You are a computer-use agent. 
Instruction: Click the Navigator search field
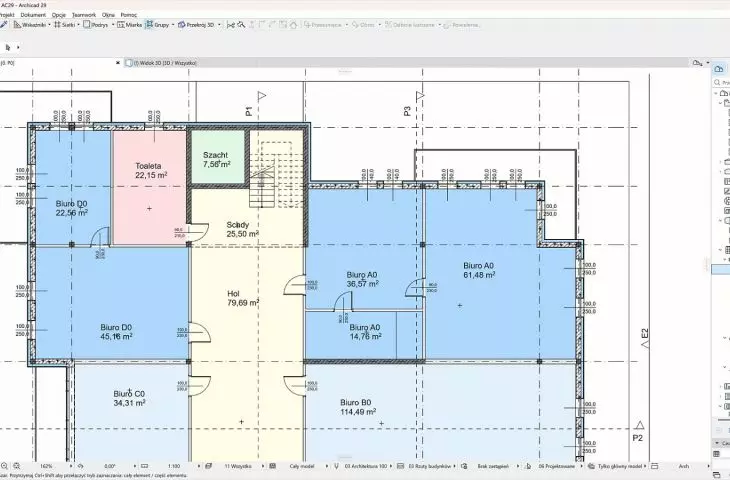point(723,82)
